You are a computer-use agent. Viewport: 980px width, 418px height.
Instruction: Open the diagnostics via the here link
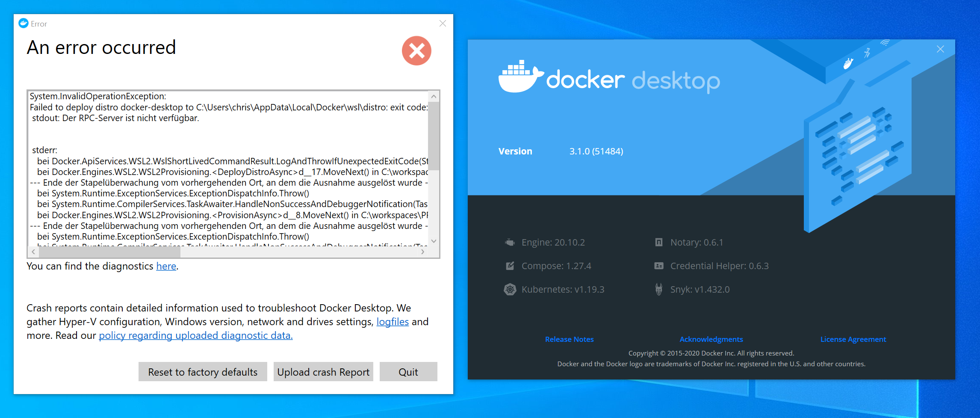click(166, 266)
